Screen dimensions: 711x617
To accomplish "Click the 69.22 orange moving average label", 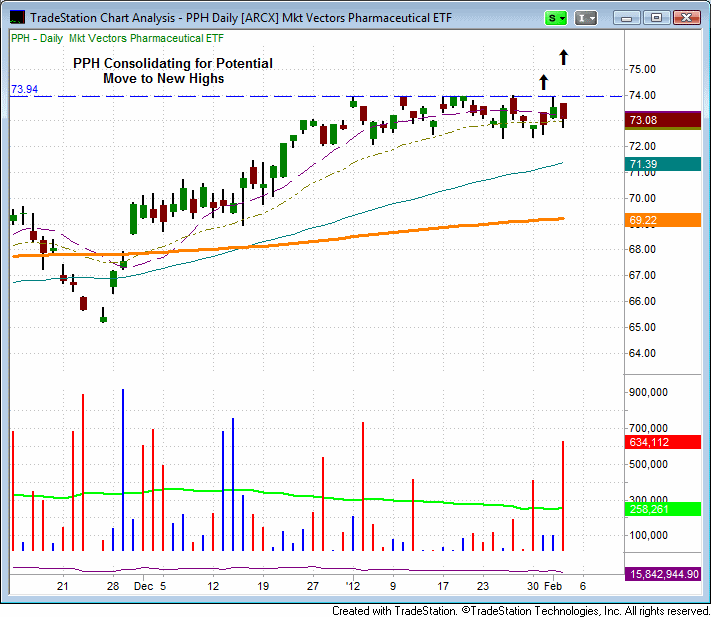I will tap(662, 220).
